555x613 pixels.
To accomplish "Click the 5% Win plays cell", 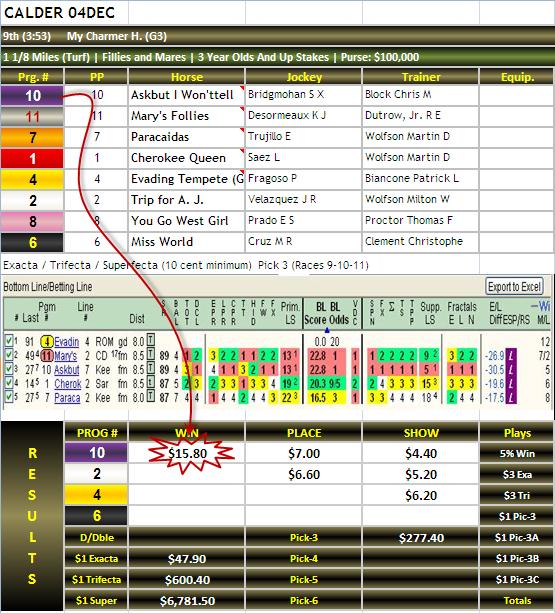I will (x=517, y=453).
